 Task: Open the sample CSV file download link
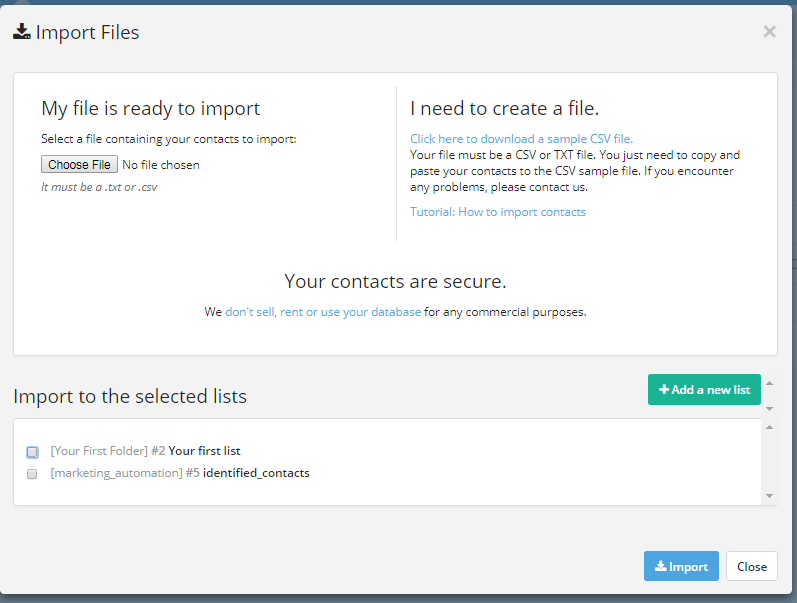click(521, 139)
